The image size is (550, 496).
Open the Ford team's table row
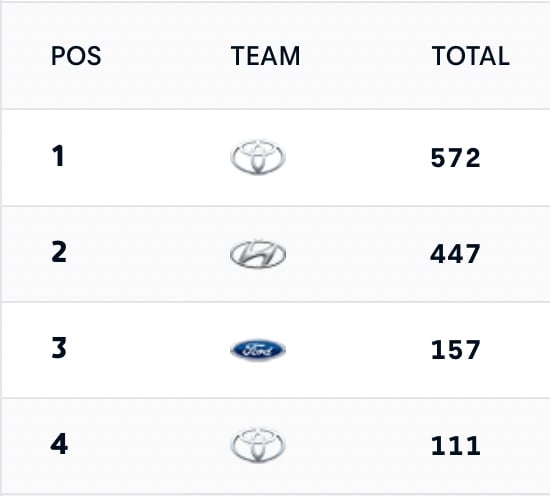pyautogui.click(x=276, y=350)
